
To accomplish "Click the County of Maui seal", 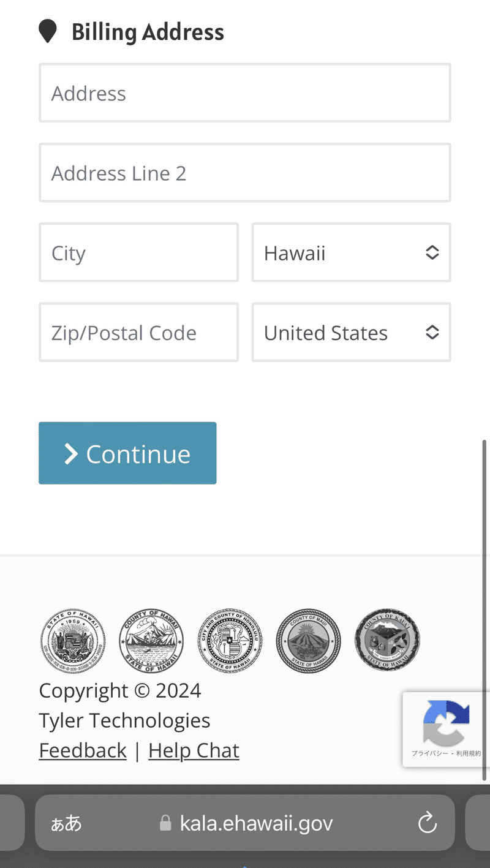I will pyautogui.click(x=308, y=641).
